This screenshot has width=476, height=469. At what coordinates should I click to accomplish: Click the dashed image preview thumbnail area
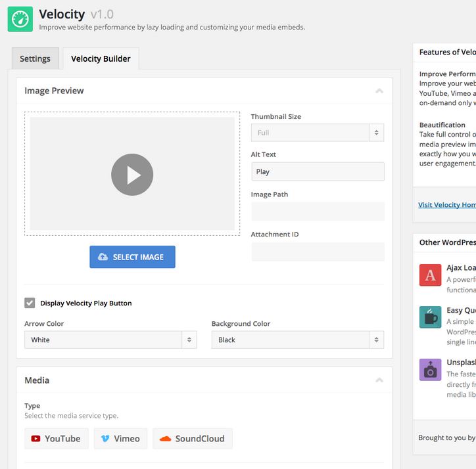pyautogui.click(x=132, y=173)
